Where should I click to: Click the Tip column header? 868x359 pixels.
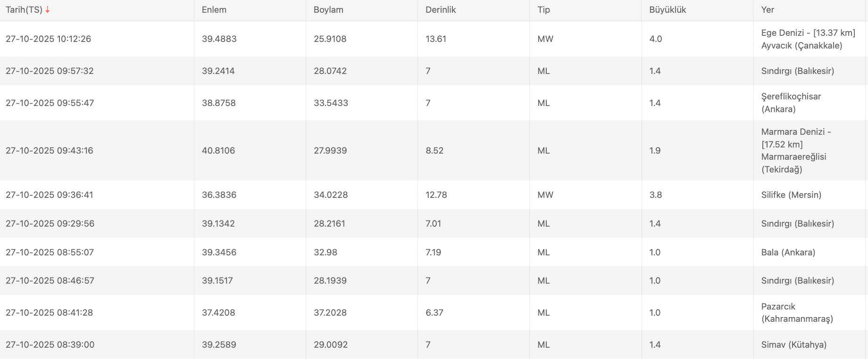[543, 10]
